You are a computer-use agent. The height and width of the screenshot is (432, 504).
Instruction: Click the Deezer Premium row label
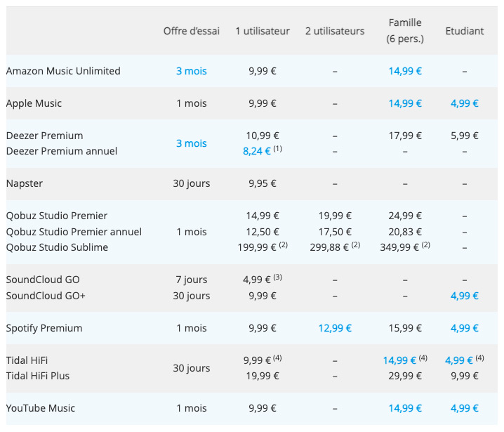(x=44, y=136)
